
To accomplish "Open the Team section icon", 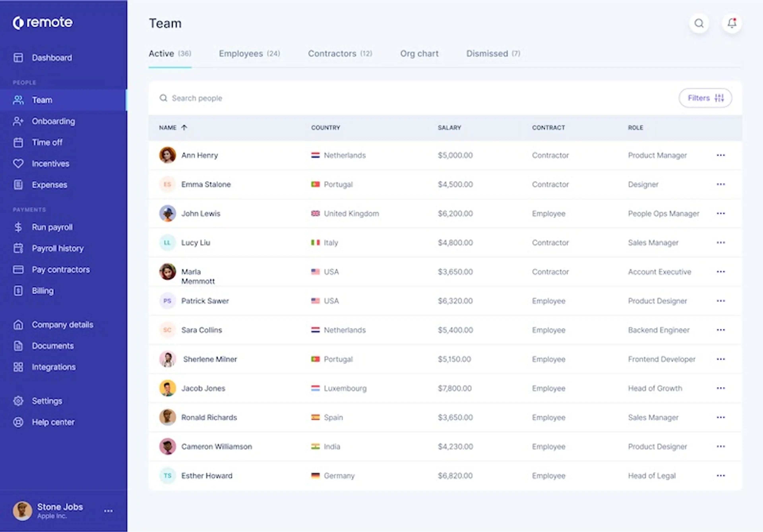I will (18, 100).
